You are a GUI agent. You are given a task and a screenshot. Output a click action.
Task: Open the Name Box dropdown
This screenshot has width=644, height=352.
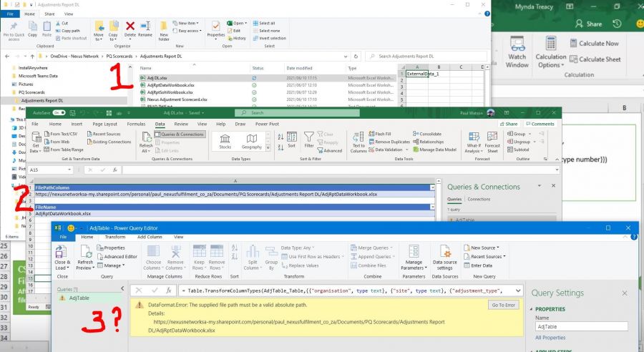coord(69,170)
